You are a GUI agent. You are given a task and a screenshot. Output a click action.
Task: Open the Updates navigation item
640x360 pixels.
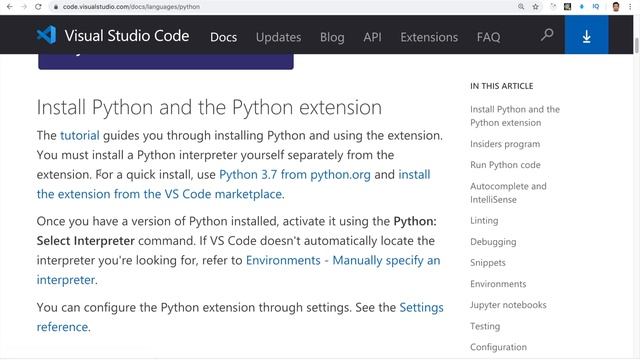pyautogui.click(x=278, y=37)
